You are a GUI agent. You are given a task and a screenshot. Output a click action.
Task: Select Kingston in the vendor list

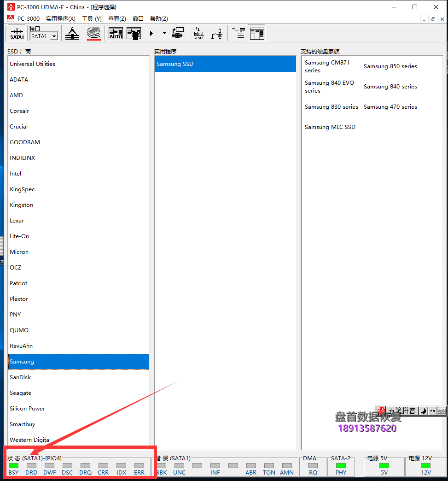[x=79, y=205]
